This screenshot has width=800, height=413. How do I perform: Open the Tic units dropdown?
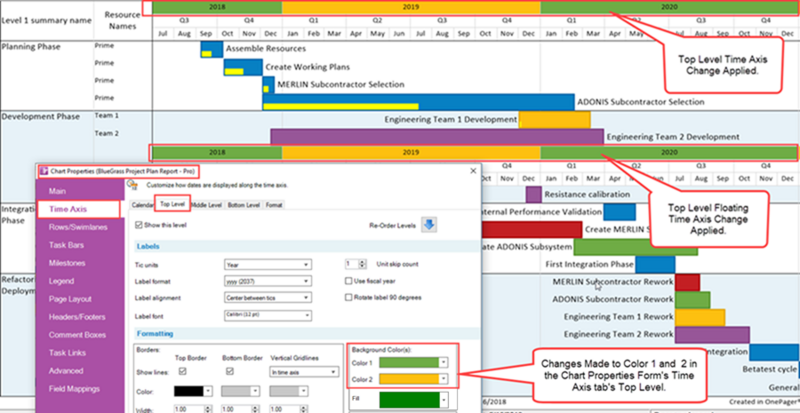(268, 265)
